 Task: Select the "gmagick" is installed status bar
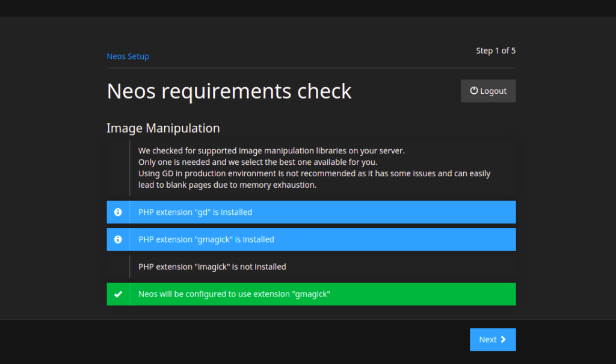pos(311,239)
